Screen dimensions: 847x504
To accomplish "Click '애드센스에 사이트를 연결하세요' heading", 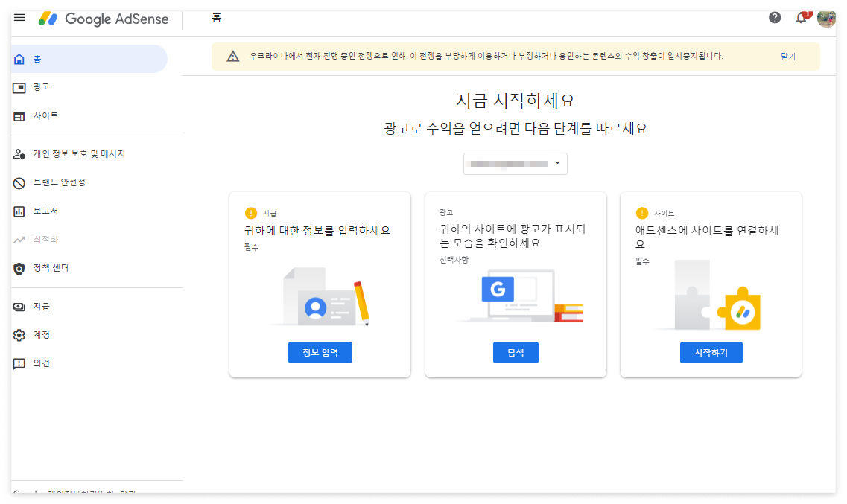I will click(x=707, y=237).
